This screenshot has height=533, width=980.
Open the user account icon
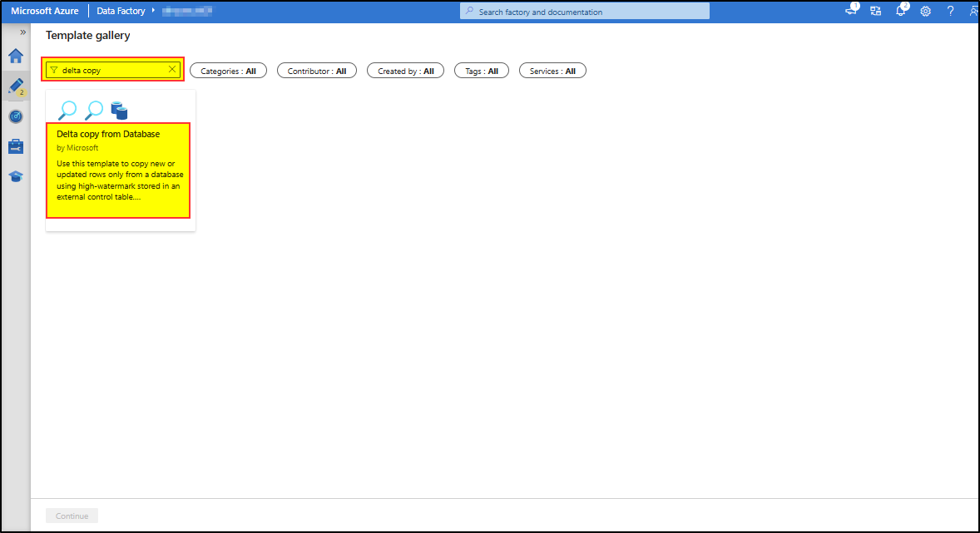point(973,11)
